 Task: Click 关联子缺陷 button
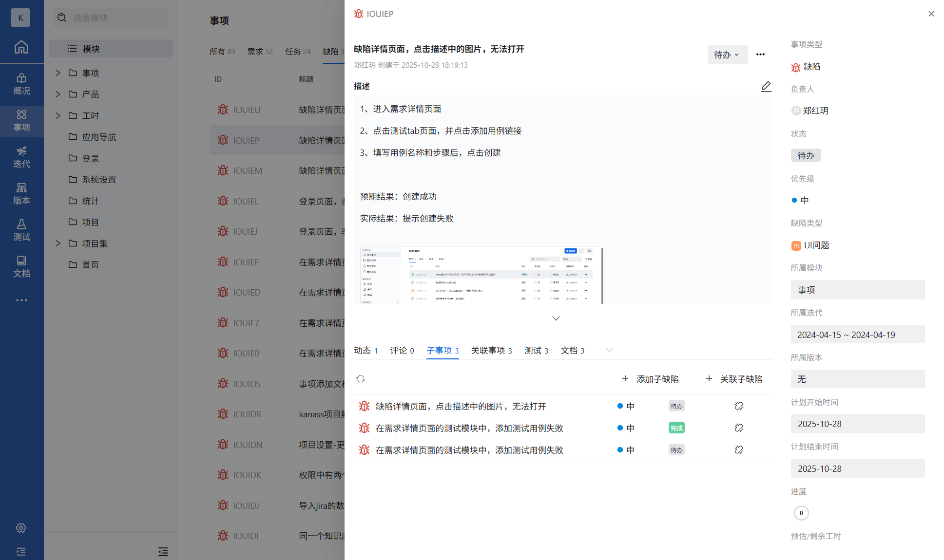(734, 379)
